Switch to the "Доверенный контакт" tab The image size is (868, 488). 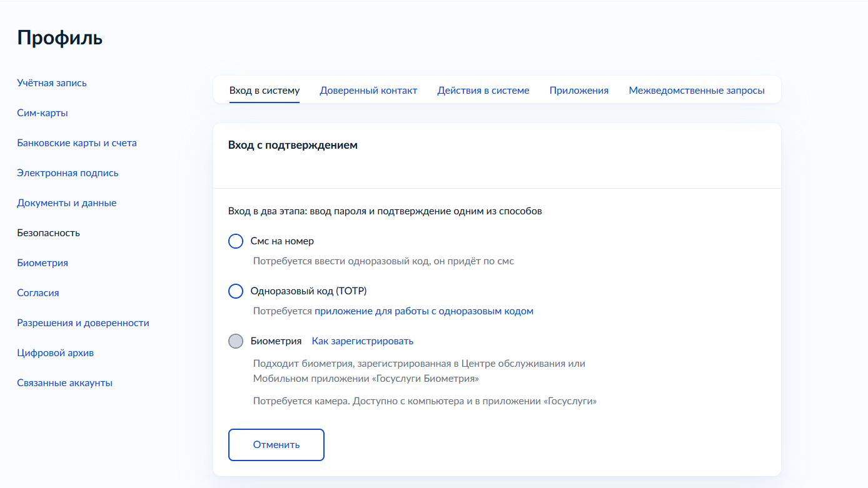click(x=368, y=91)
